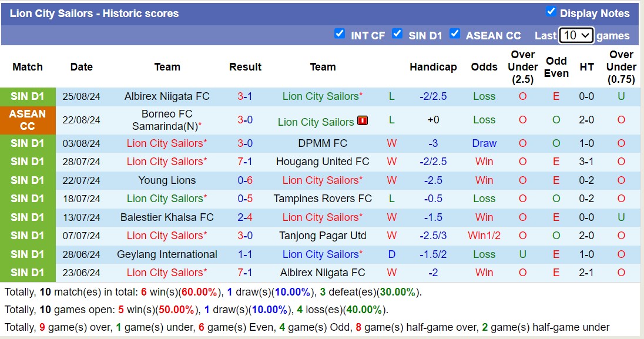Click Balestier Khalsa FC team name

pyautogui.click(x=167, y=217)
